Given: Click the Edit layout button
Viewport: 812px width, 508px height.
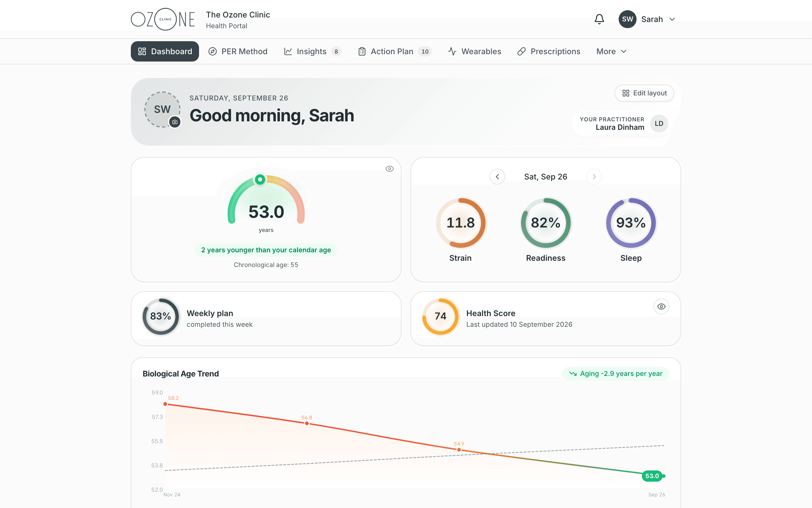Looking at the screenshot, I should point(644,93).
